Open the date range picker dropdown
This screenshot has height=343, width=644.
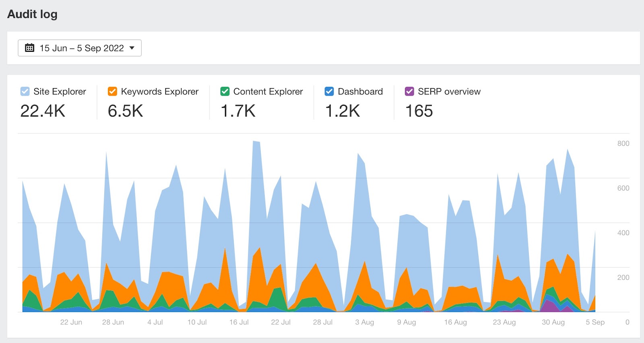pos(80,48)
